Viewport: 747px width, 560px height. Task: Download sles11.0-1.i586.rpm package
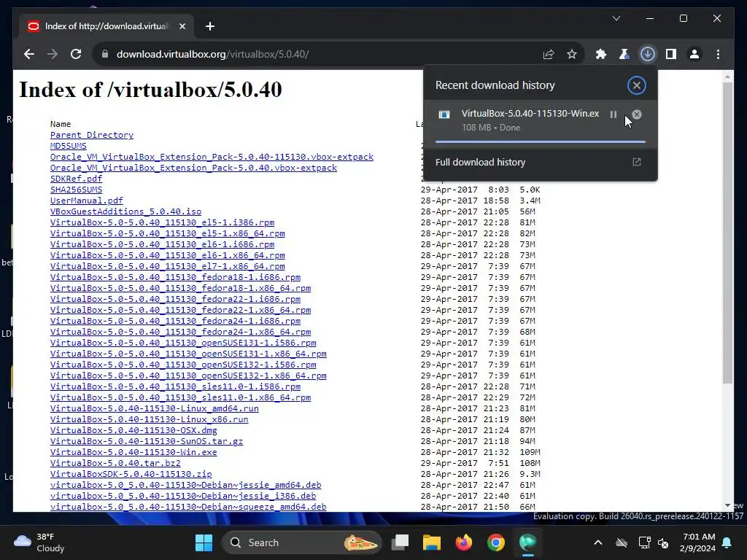(175, 386)
